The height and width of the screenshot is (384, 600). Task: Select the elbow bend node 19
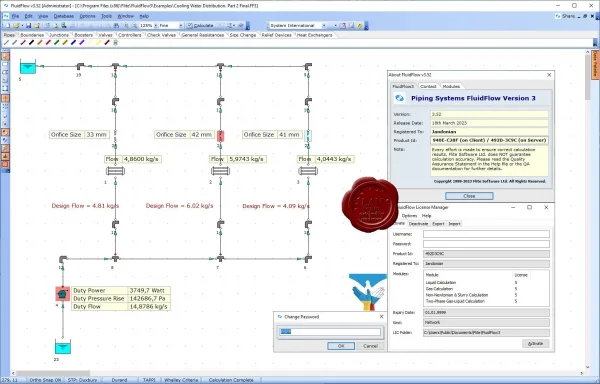click(x=80, y=67)
